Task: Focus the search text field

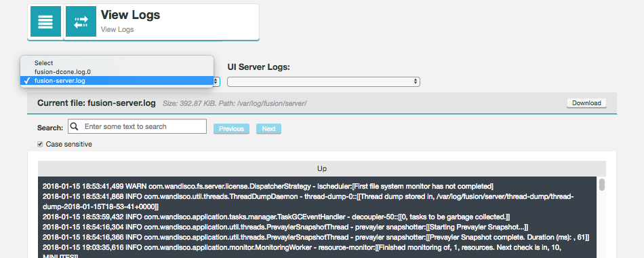Action: (x=137, y=126)
